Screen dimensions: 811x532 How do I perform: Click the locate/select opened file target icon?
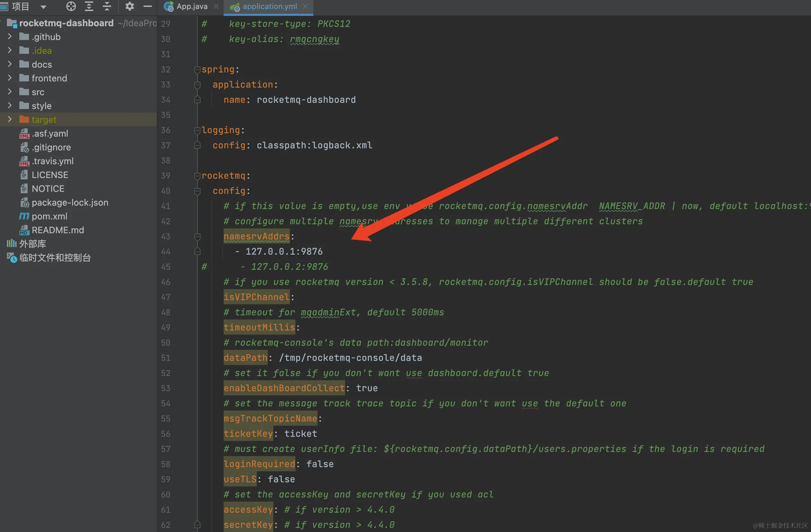[71, 6]
